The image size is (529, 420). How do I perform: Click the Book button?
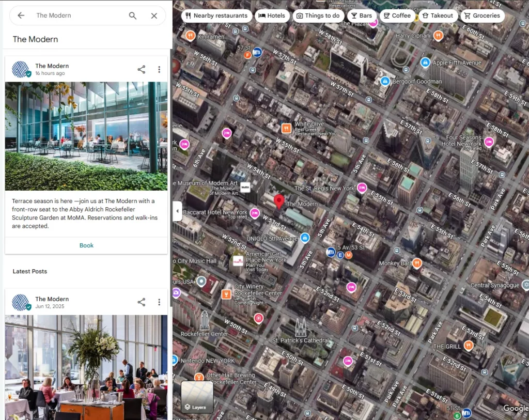tap(86, 245)
